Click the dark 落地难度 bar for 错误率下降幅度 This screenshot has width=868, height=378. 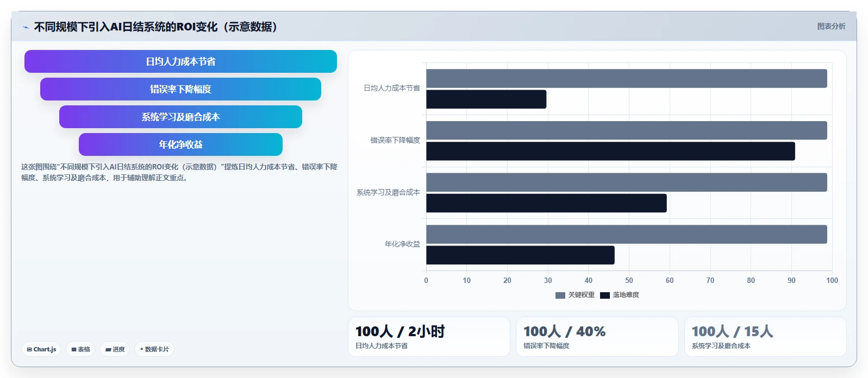[x=610, y=151]
